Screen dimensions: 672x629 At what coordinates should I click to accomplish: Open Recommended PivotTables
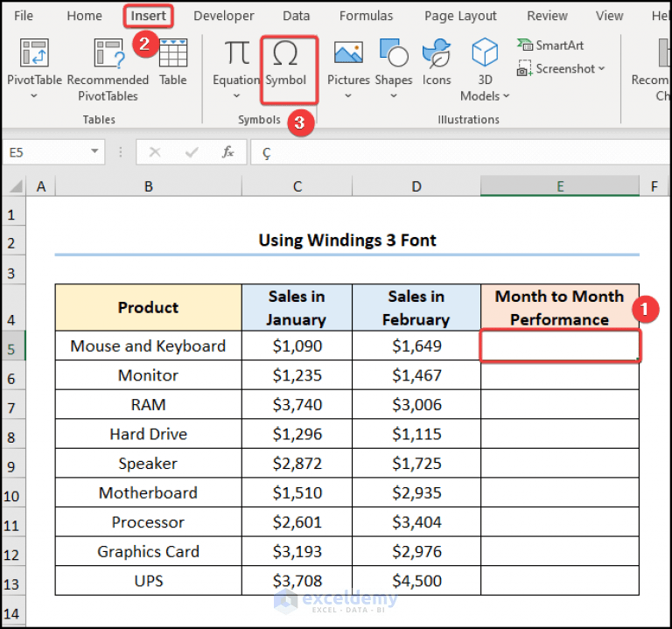click(x=108, y=70)
